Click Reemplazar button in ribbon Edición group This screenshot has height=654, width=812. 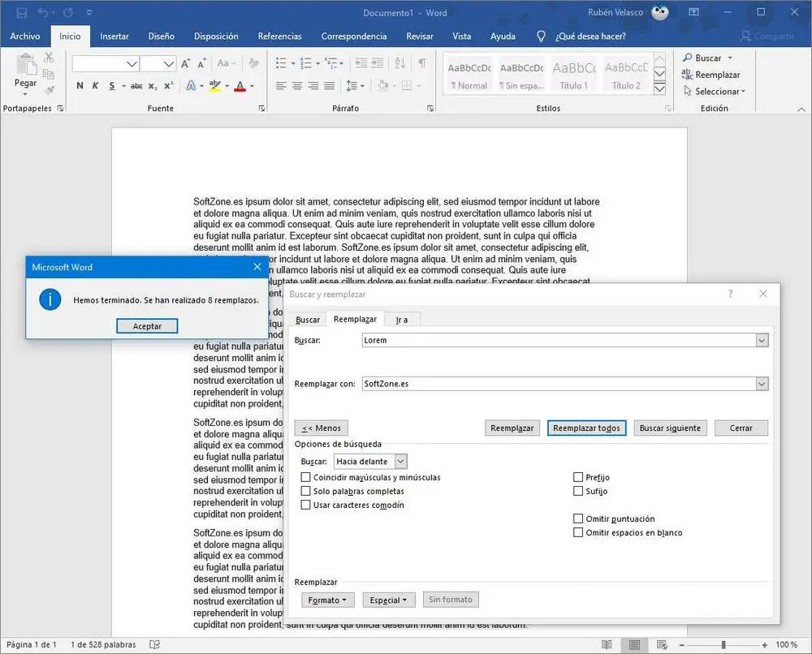coord(711,75)
